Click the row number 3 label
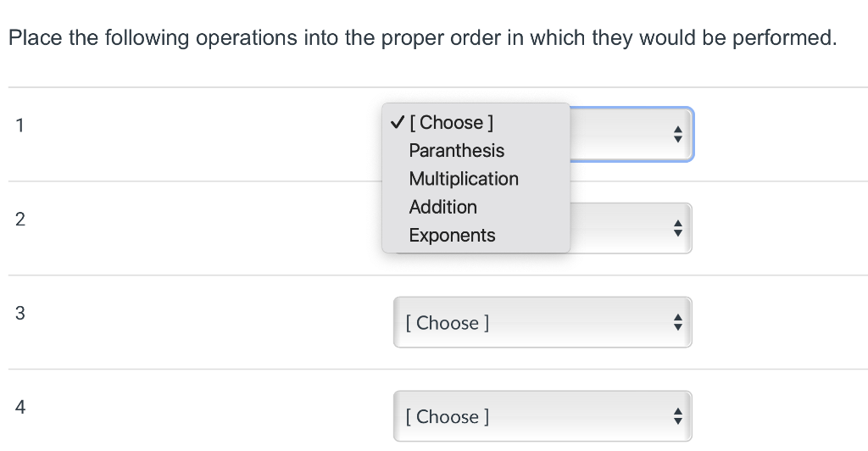 19,314
